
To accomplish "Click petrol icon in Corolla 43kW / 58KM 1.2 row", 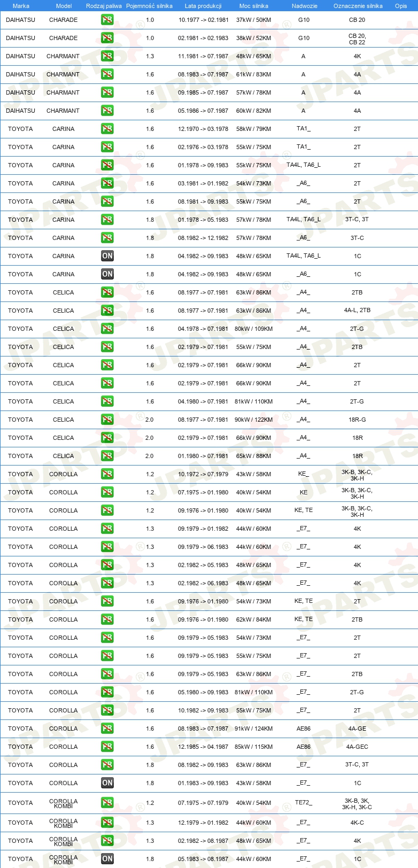I will click(107, 474).
